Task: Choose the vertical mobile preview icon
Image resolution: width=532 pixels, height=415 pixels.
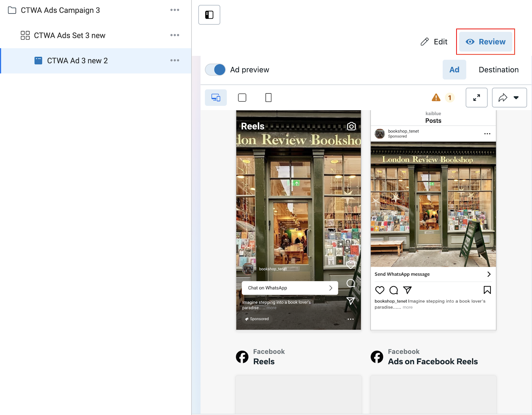Action: (x=268, y=98)
